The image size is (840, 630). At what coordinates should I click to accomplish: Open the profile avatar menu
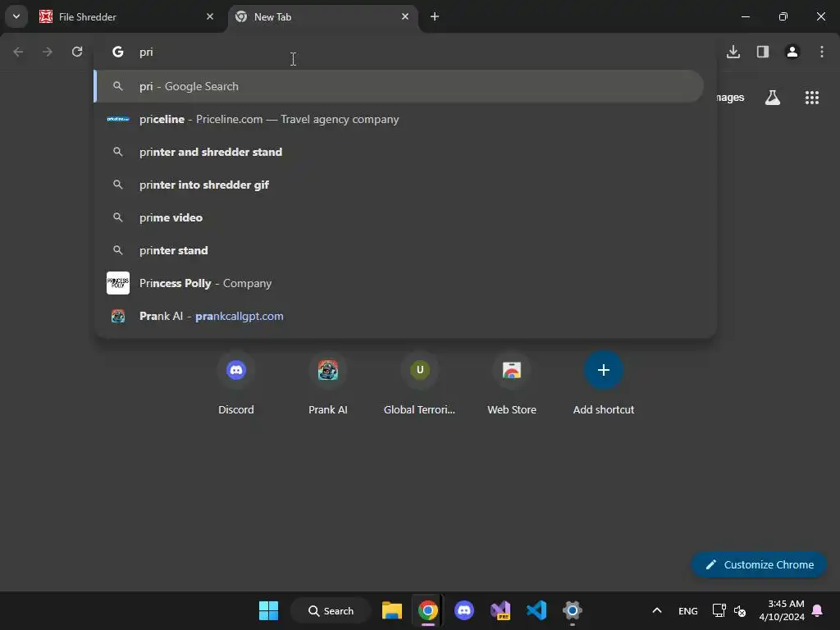[x=792, y=52]
